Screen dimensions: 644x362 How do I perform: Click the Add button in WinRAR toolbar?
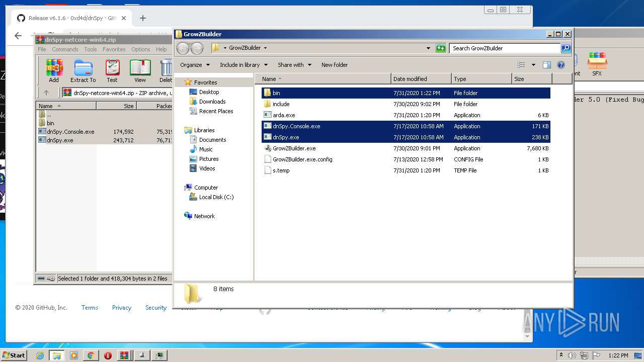coord(54,70)
